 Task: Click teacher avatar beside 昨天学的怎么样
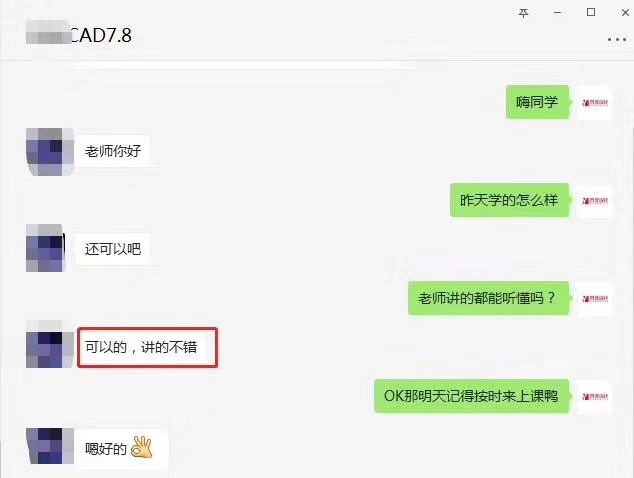pyautogui.click(x=594, y=201)
